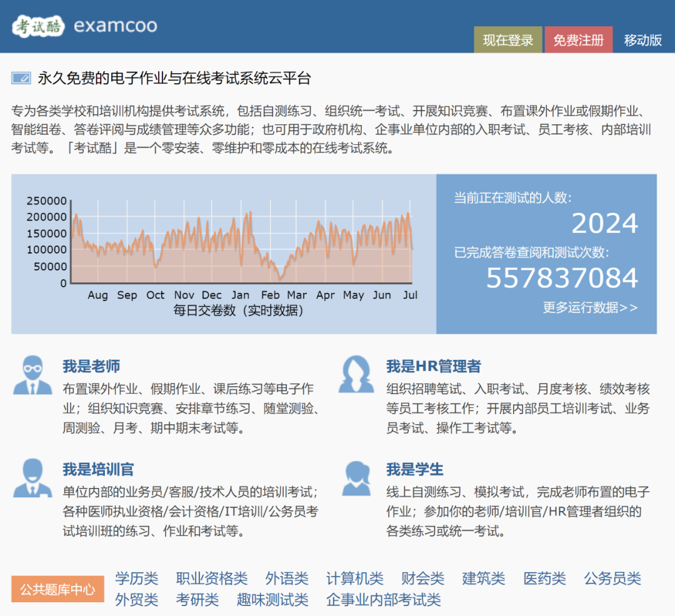
Task: Open 企事业内部考试类 category
Action: pos(383,600)
